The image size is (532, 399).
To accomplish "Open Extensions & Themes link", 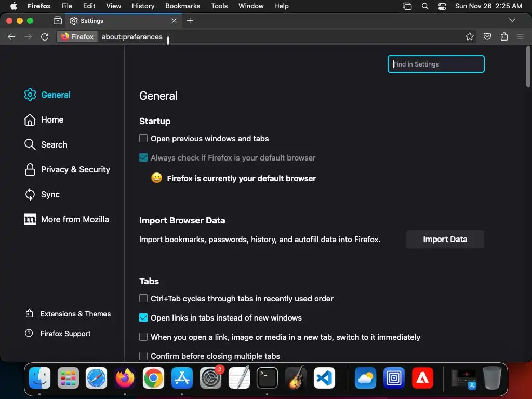I will pos(68,314).
